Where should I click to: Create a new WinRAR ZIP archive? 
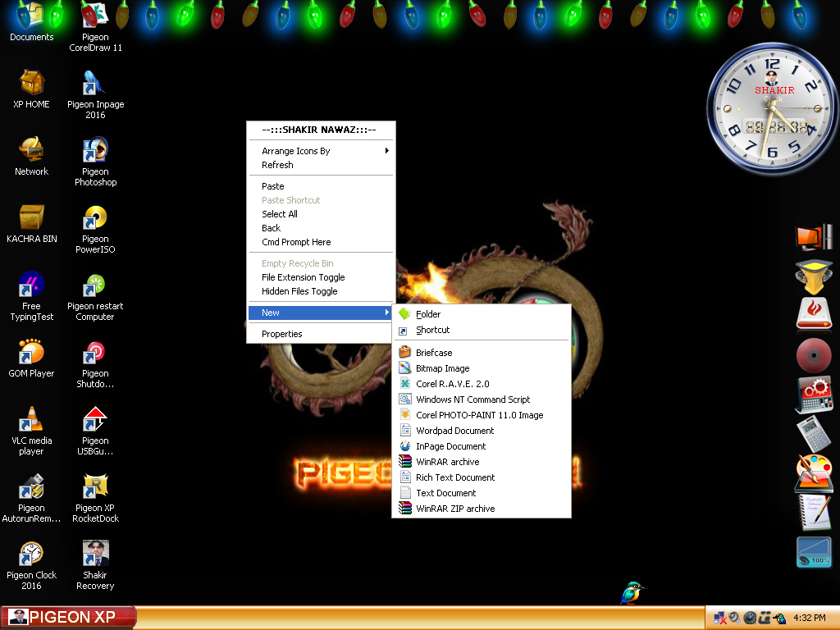click(482, 509)
